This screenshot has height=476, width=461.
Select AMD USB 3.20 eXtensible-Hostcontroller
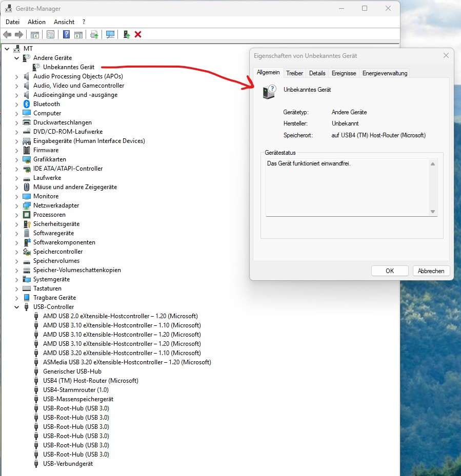coord(122,353)
